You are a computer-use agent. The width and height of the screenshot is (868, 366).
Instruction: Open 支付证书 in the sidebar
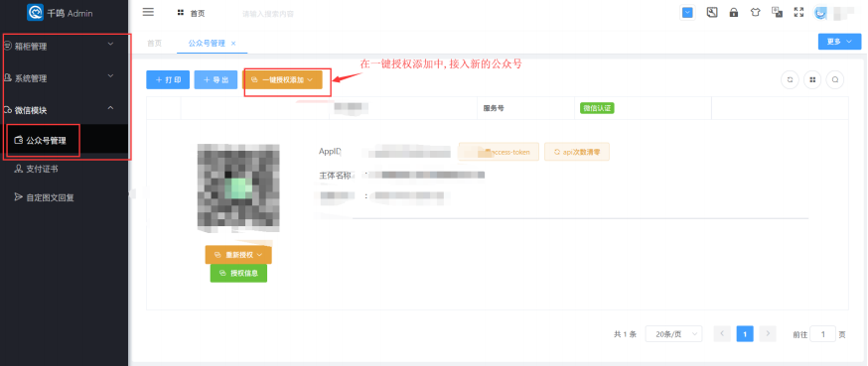point(65,169)
